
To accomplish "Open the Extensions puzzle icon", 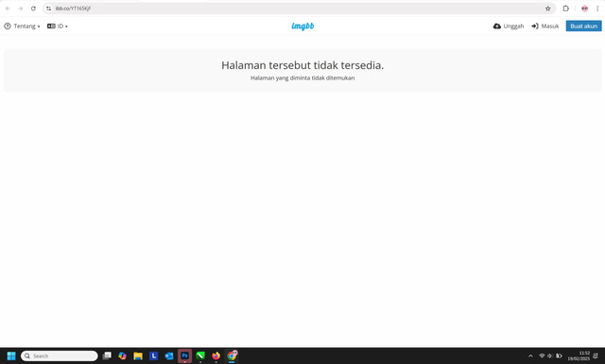I will [x=565, y=9].
